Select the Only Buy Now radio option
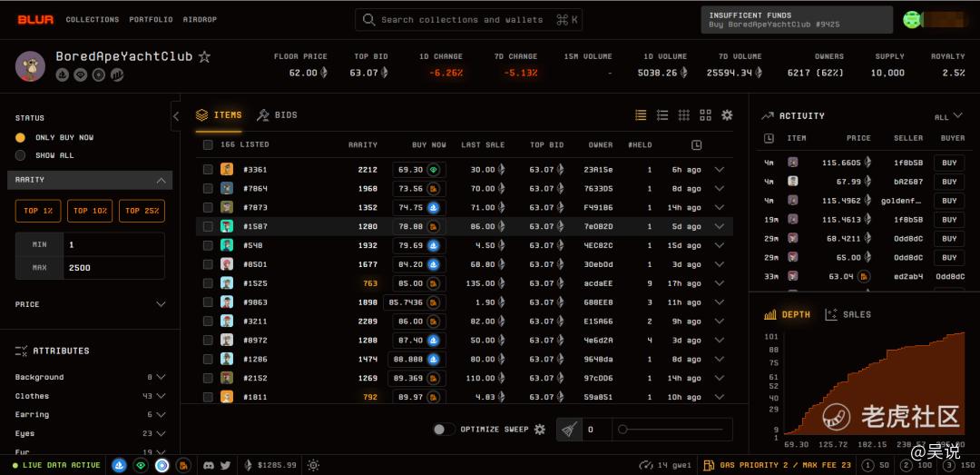Screen dimensions: 980x475 point(21,137)
